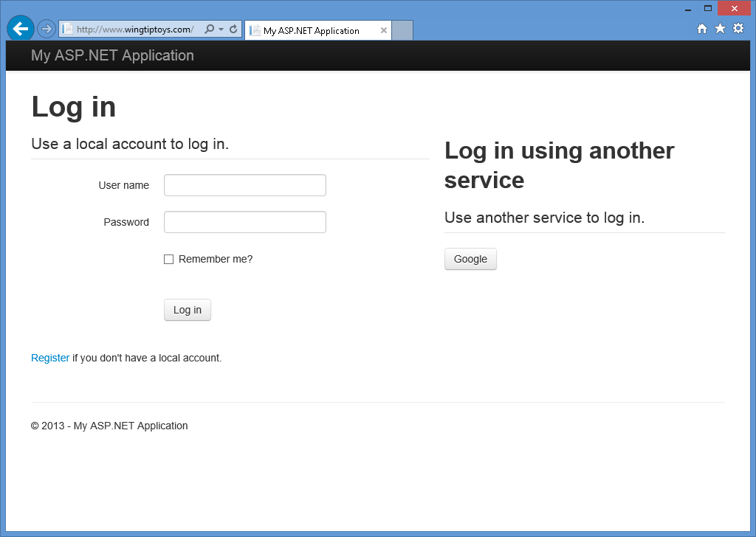This screenshot has width=756, height=537.
Task: Click the browser forward arrow button
Action: point(47,29)
